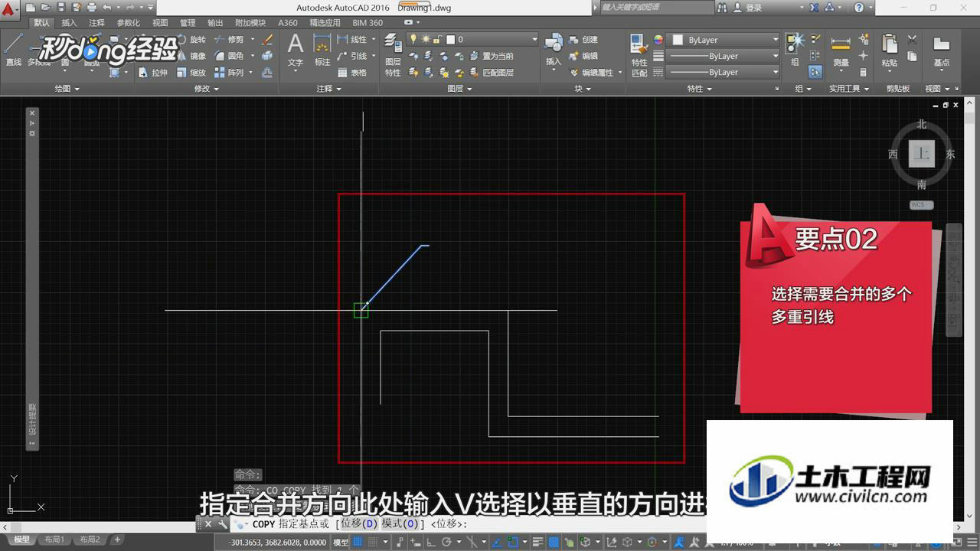Image resolution: width=980 pixels, height=551 pixels.
Task: Open the layer name dropdown showing 0
Action: pos(492,39)
